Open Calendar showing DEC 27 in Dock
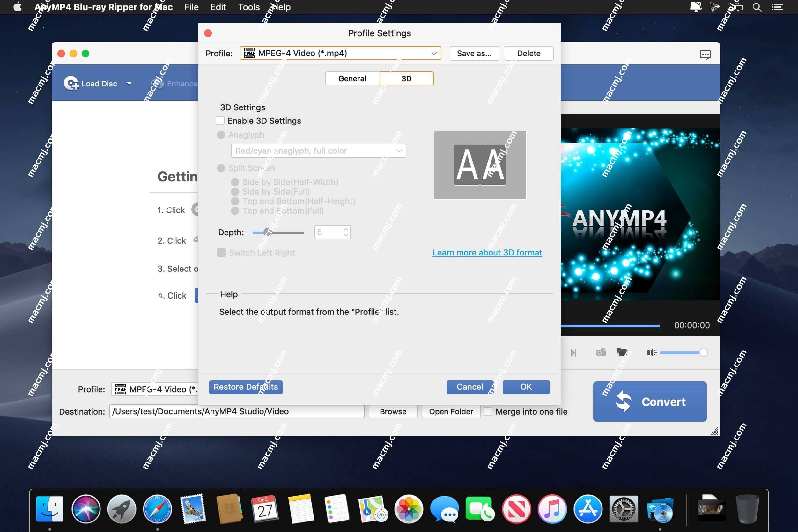 (x=265, y=509)
